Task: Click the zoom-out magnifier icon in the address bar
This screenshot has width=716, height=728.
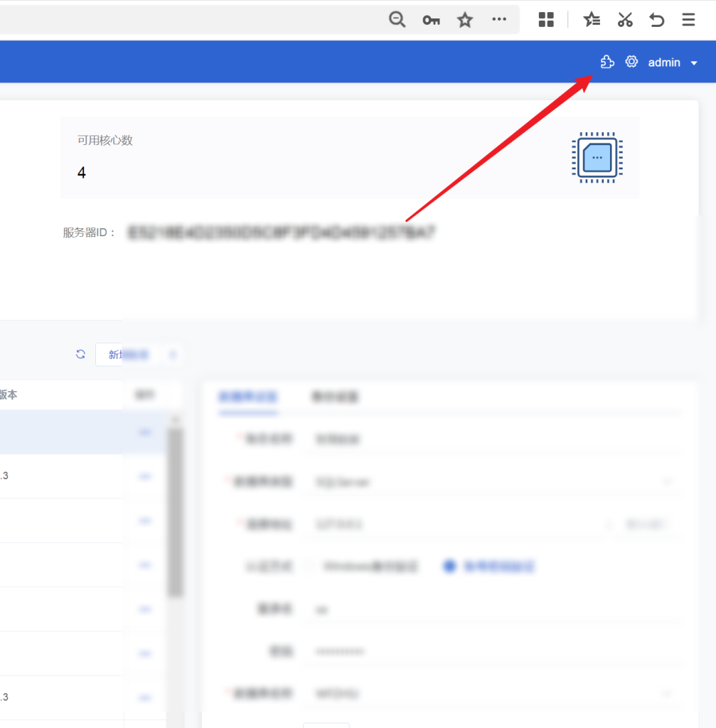Action: 397,19
